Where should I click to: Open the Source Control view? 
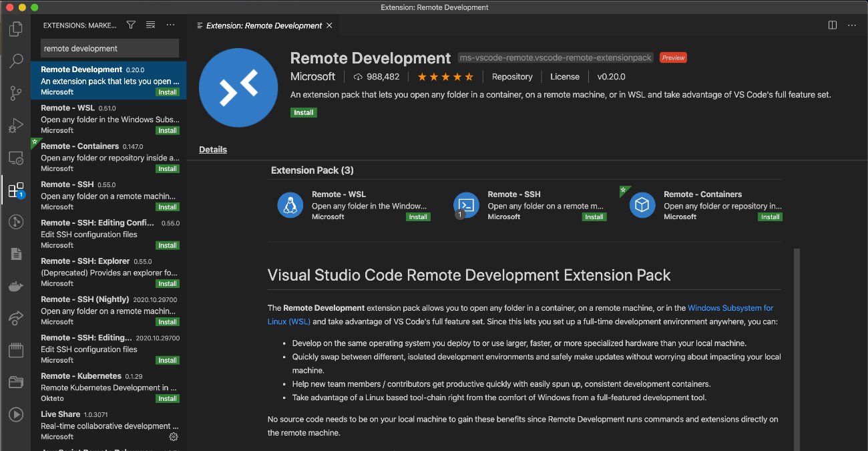point(15,94)
